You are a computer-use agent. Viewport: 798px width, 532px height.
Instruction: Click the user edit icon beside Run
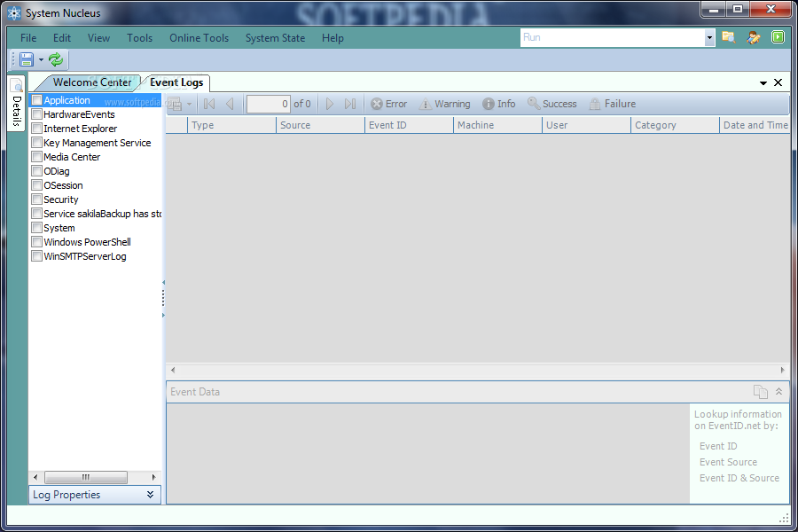click(754, 37)
